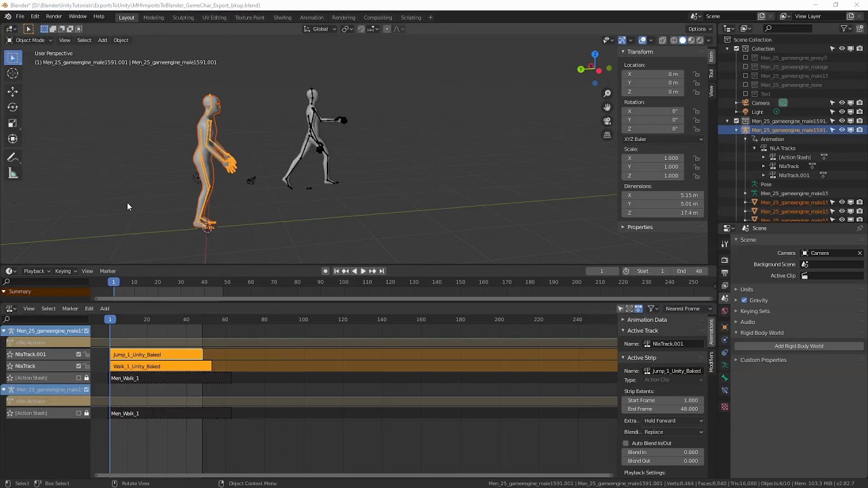The image size is (868, 488).
Task: Hide the Light in viewport via eye
Action: [x=842, y=112]
